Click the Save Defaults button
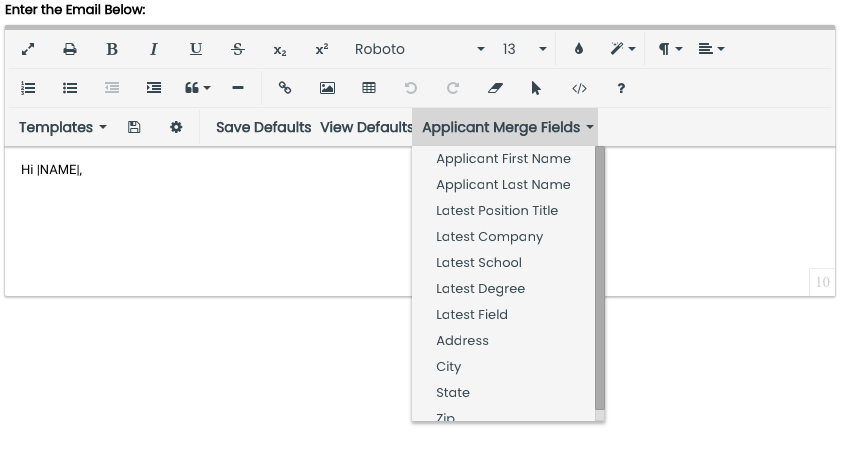 point(263,127)
